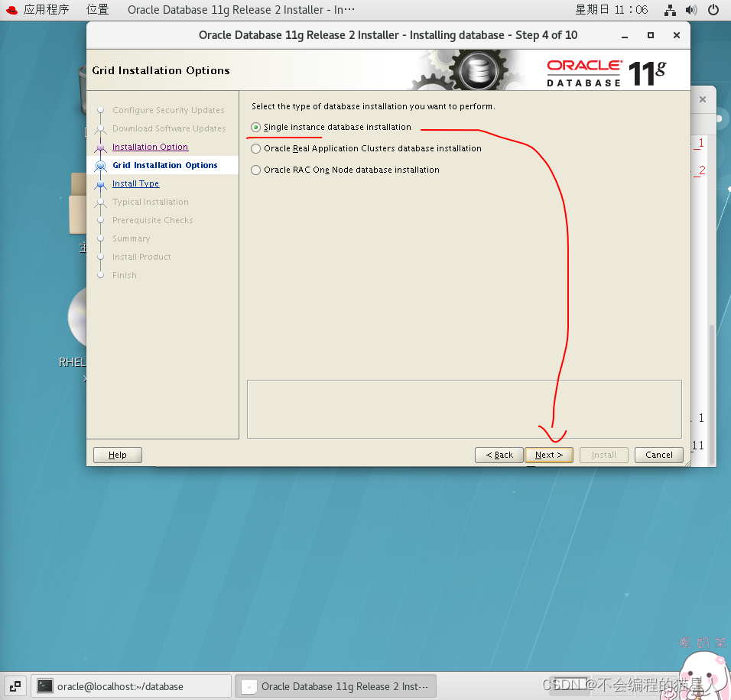Open the 位置 Places menu

(97, 10)
